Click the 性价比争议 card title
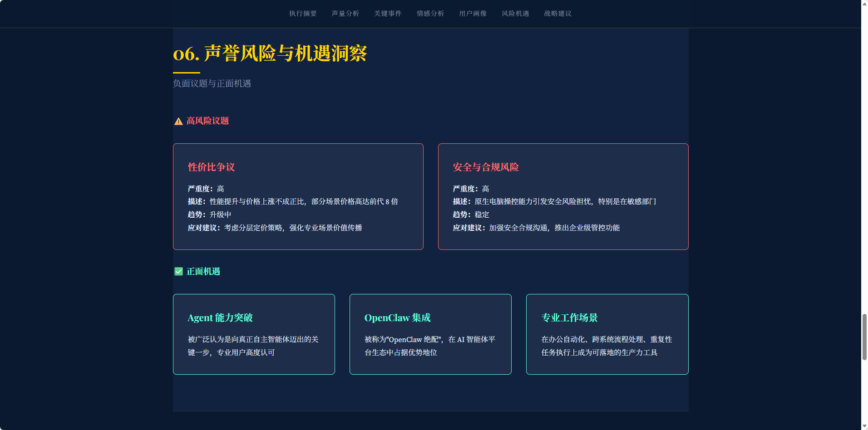868x430 pixels. click(x=211, y=167)
